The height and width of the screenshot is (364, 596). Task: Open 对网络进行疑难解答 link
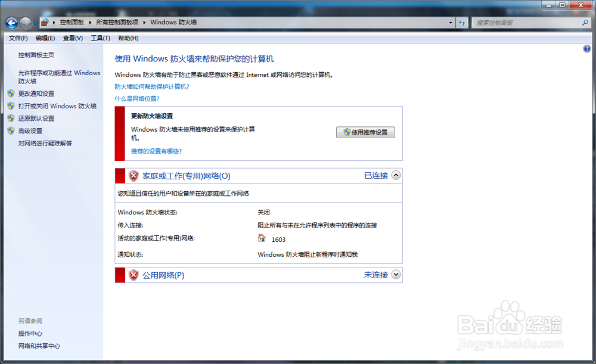(45, 143)
